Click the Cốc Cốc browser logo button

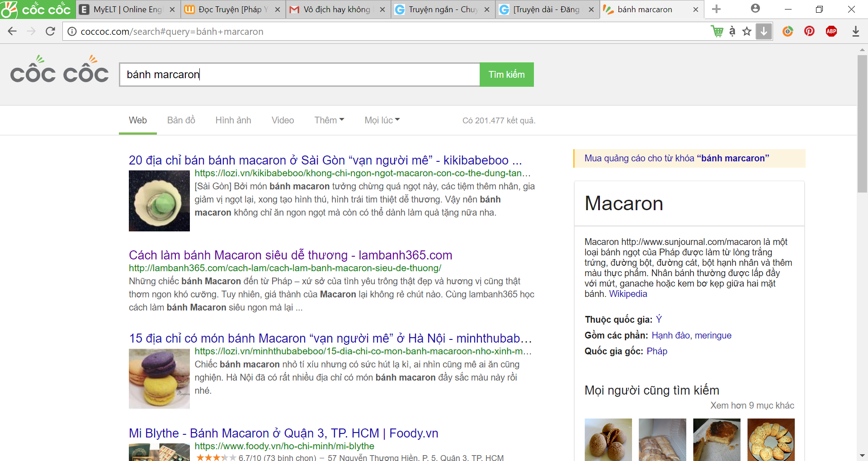(37, 9)
